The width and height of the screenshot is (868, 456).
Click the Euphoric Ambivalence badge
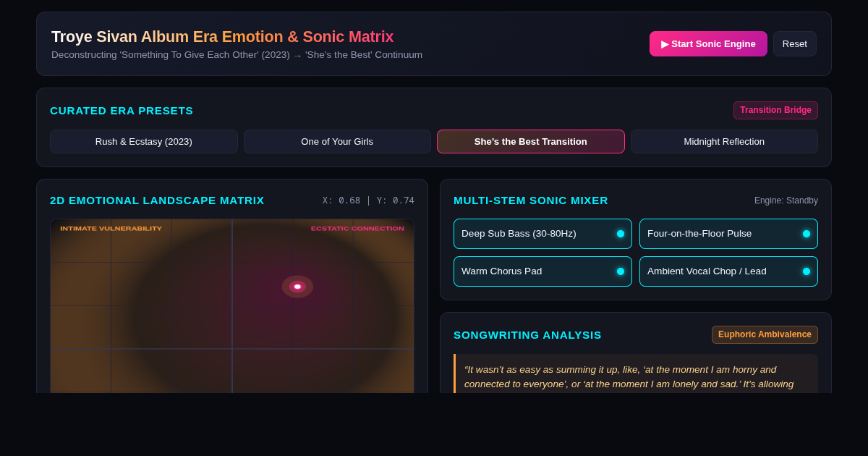[765, 334]
